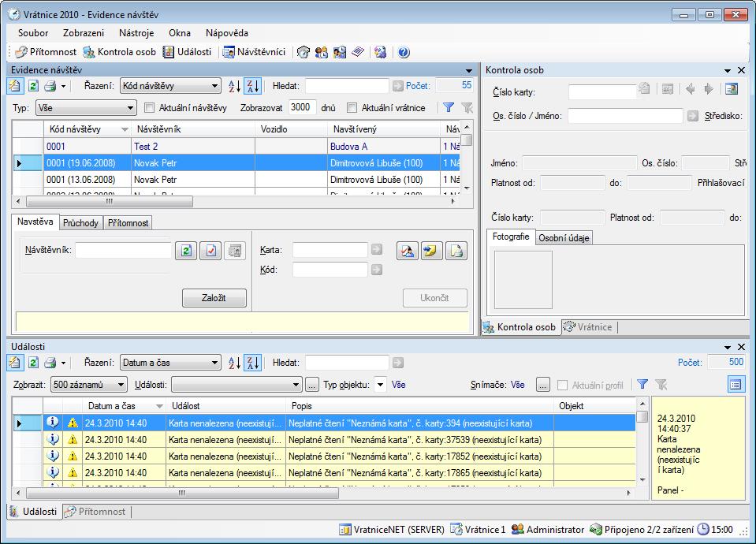Clear the filter in Evidence návštěv
The height and width of the screenshot is (544, 756).
467,107
